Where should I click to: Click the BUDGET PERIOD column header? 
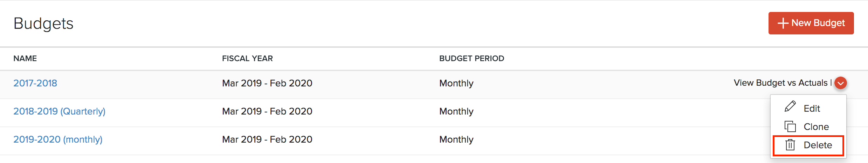coord(471,59)
